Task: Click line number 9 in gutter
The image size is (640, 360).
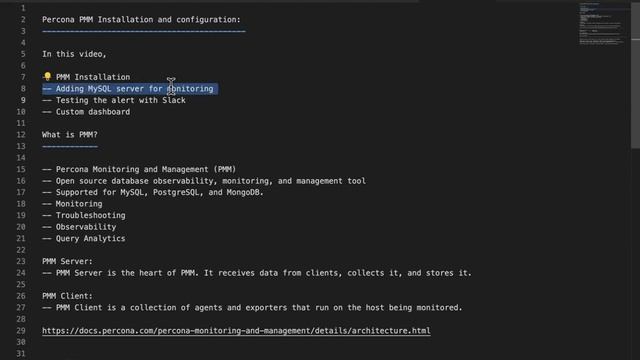Action: click(x=23, y=100)
